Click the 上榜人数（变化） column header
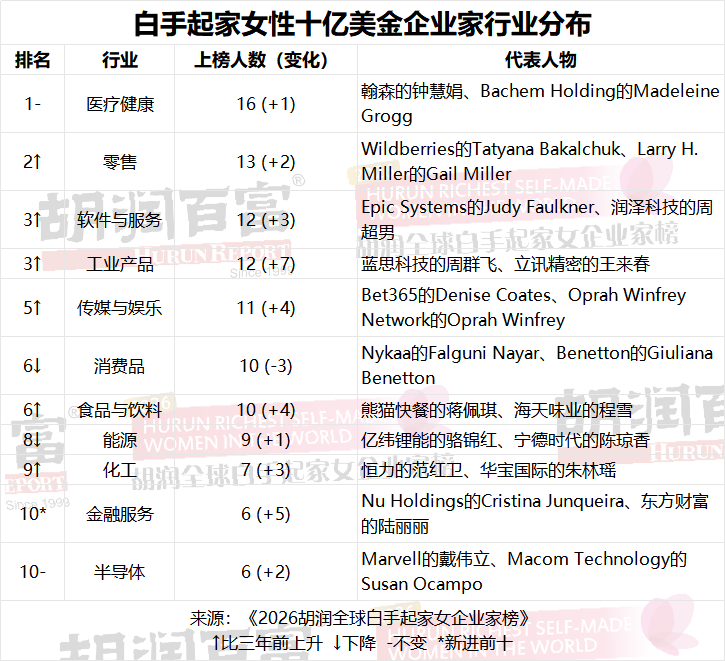The image size is (725, 661). point(267,60)
